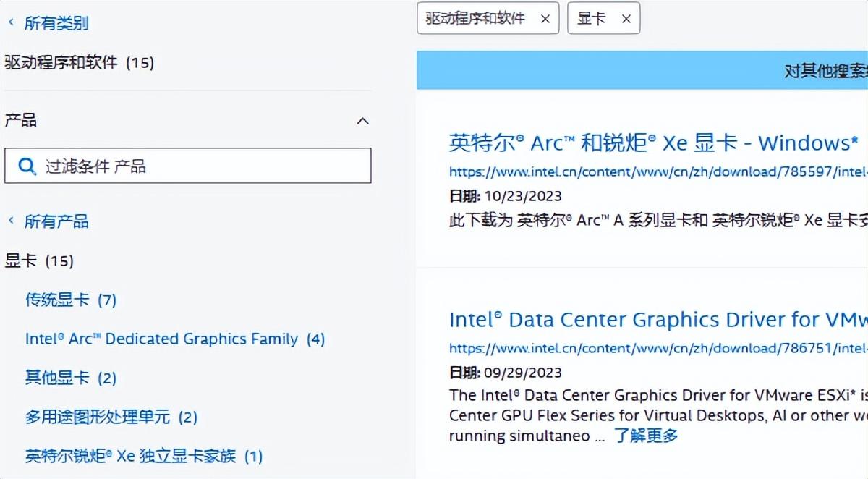Click the 驱动程序和软件 (15) category heading

pos(80,63)
